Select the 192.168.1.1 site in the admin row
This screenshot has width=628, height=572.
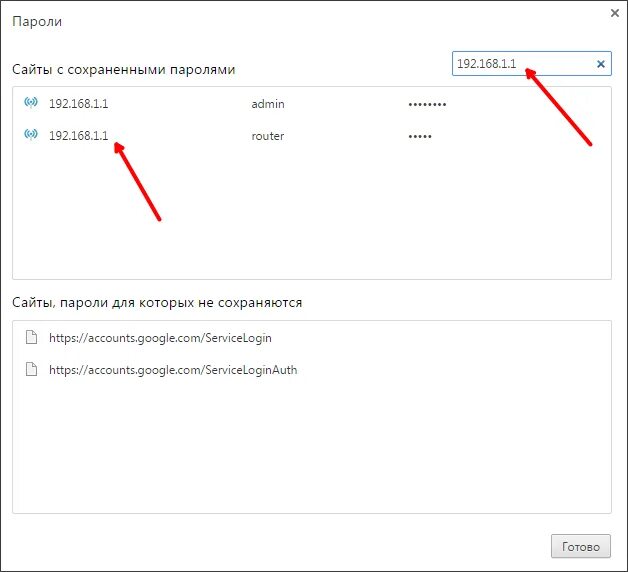tap(78, 104)
